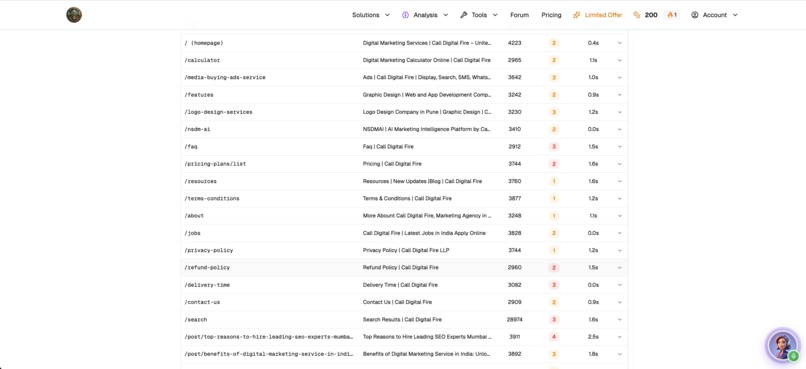Click the /resources path text
This screenshot has width=806, height=369.
pyautogui.click(x=200, y=181)
